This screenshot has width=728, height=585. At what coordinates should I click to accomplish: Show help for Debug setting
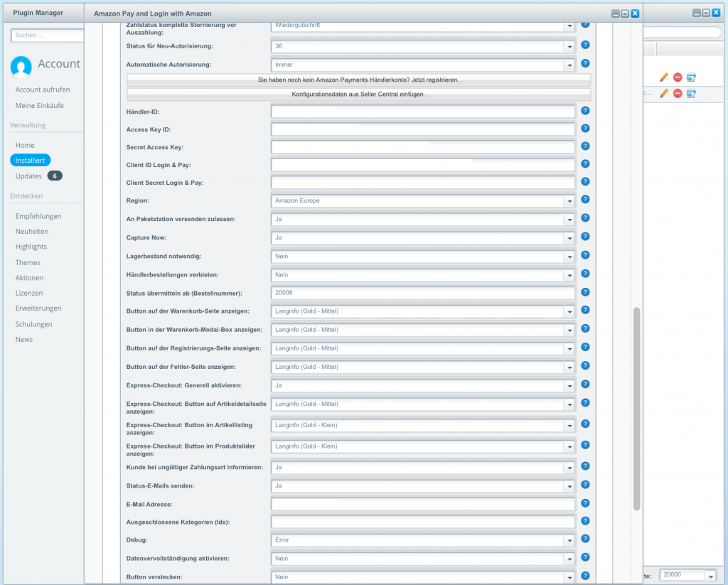tap(585, 539)
